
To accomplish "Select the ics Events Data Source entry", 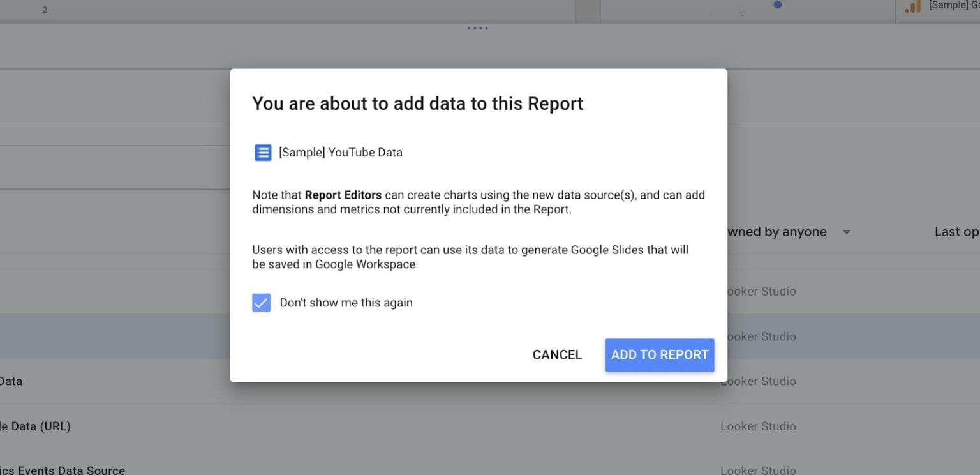I will (x=63, y=469).
